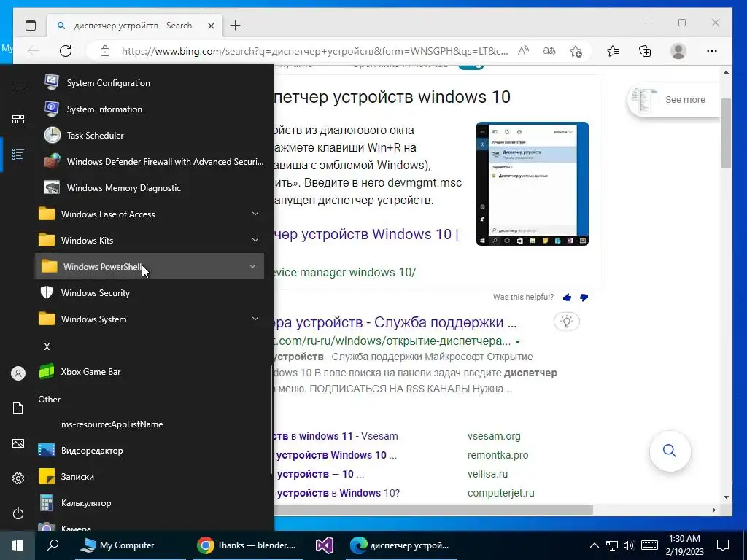Open Settings gear in Start sidebar

click(18, 478)
